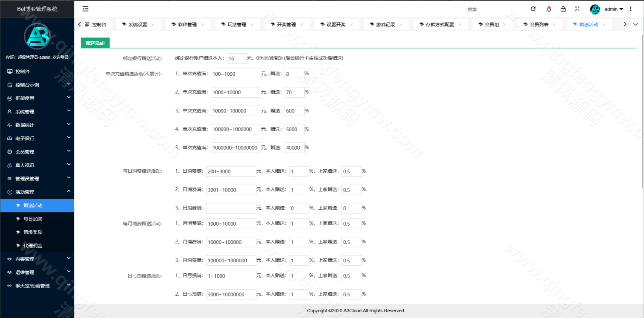The height and width of the screenshot is (318, 644).
Task: Open the vertical three-dot more menu
Action: click(x=630, y=9)
